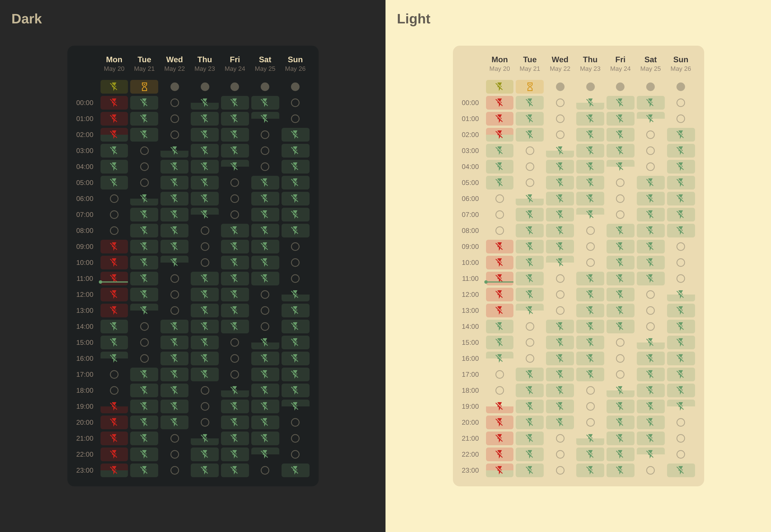Click the hourglass icon under Tuesday in the light grid
771x532 pixels.
pyautogui.click(x=529, y=87)
